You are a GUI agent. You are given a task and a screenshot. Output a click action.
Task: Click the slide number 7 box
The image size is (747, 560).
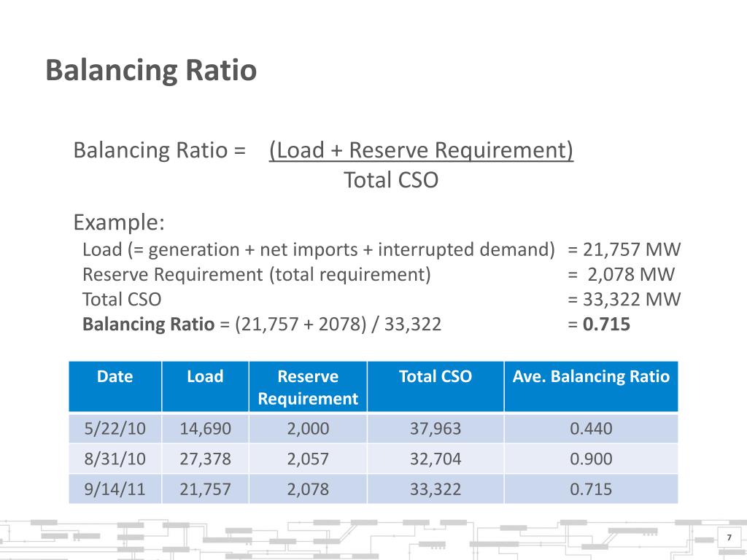[727, 538]
